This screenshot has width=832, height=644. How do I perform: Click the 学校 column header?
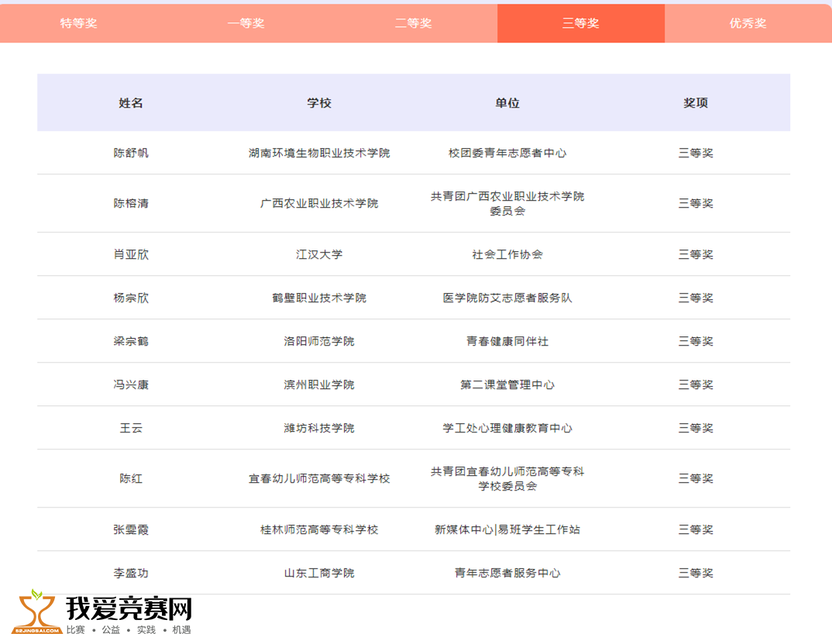pos(319,103)
